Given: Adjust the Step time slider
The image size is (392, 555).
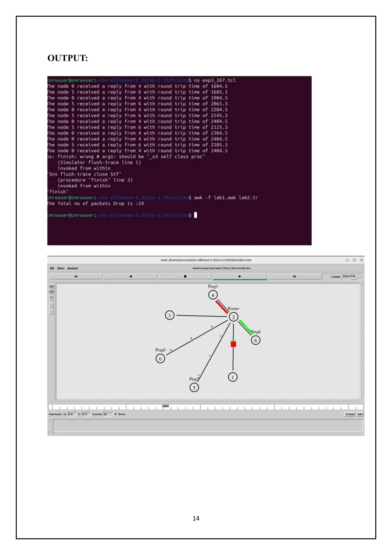Looking at the screenshot, I should coord(353,279).
